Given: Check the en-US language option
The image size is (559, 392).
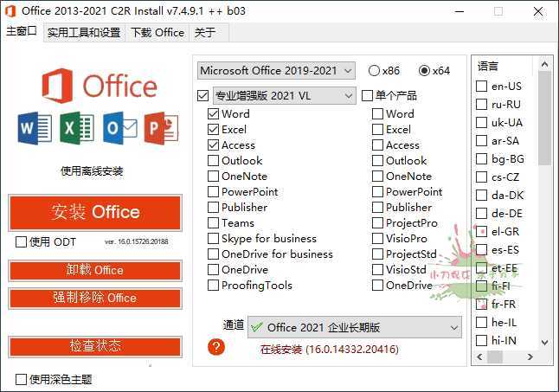Looking at the screenshot, I should 482,87.
